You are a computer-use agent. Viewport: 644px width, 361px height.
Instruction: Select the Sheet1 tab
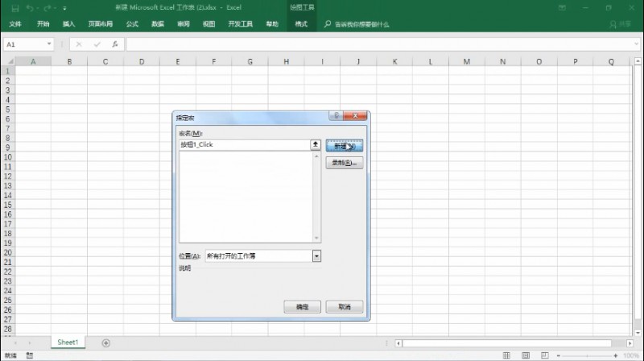point(68,342)
